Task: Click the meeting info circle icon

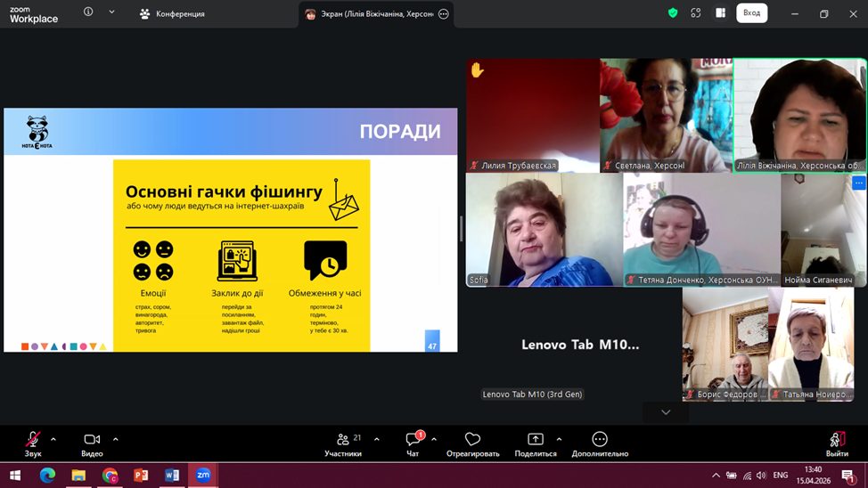Action: (x=88, y=12)
